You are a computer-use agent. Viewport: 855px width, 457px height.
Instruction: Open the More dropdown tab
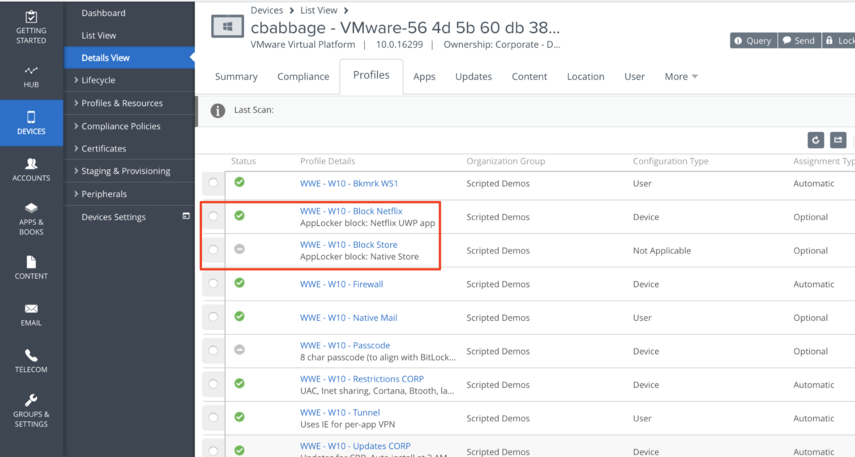tap(681, 76)
